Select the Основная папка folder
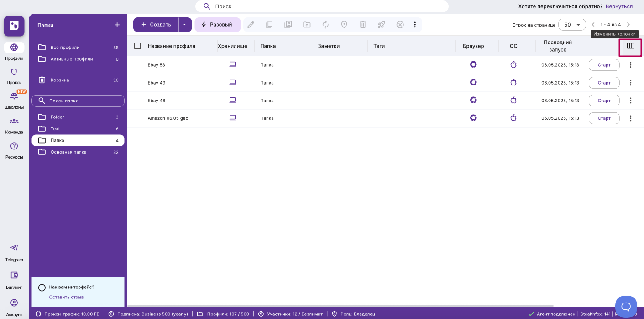The width and height of the screenshot is (644, 319). pos(78,152)
